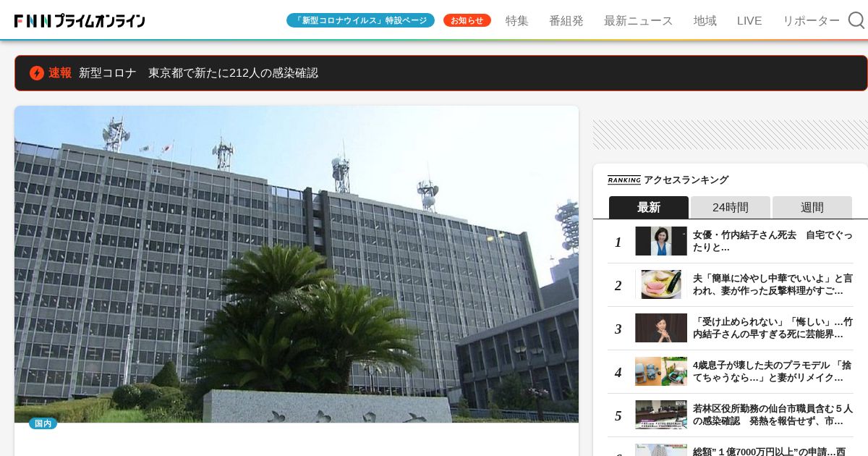868x456 pixels.
Task: Click the red 速報 label
Action: tap(60, 73)
